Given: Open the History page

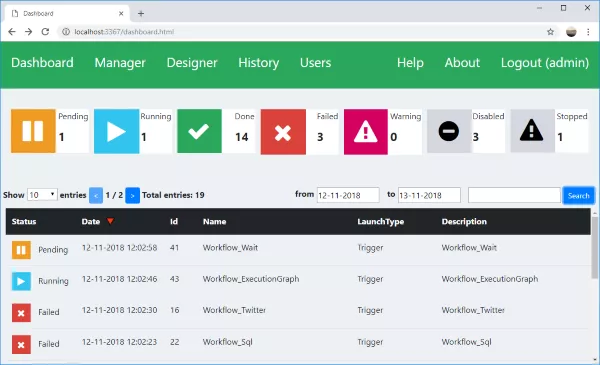Looking at the screenshot, I should click(x=259, y=62).
